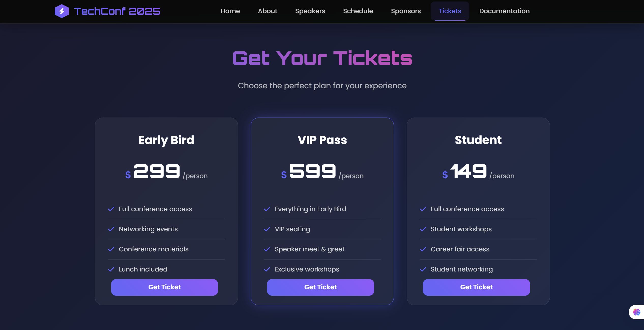
Task: Click checkmark icon beside Career fair access
Action: coord(423,249)
